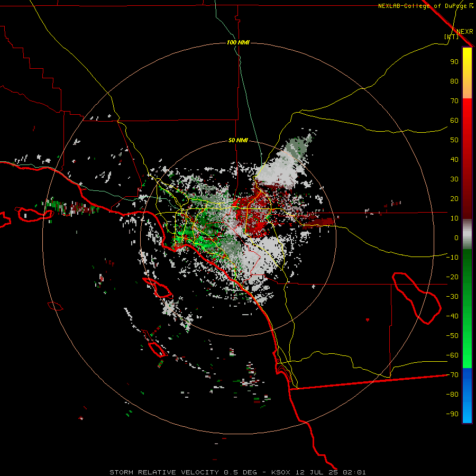476x476 pixels.
Task: Click the Santa Catalina Island outline
Action: tap(158, 288)
